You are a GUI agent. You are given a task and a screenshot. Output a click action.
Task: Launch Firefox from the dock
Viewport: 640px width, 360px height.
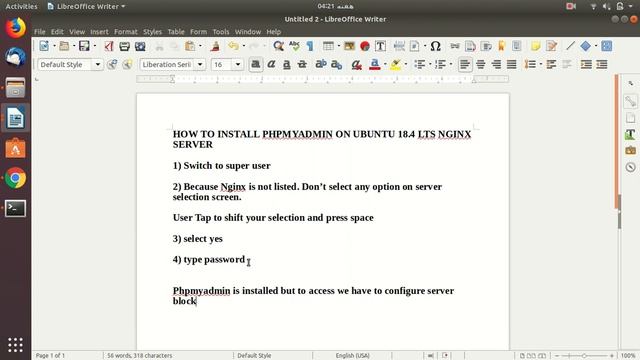16,28
